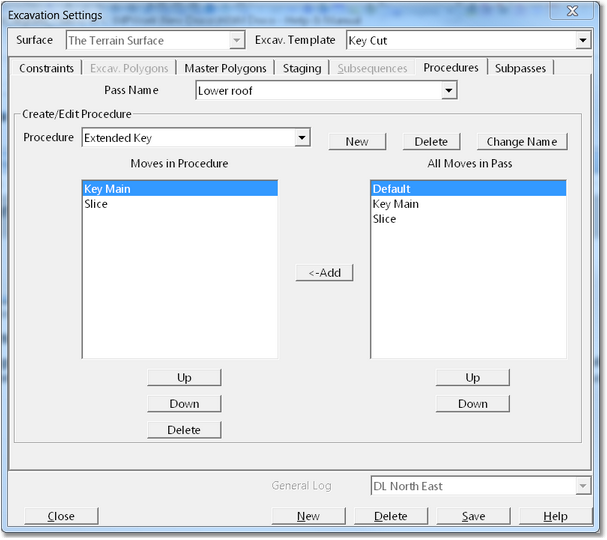Open the Pass Name dropdown arrow
Viewport: 607px width, 540px height.
449,91
